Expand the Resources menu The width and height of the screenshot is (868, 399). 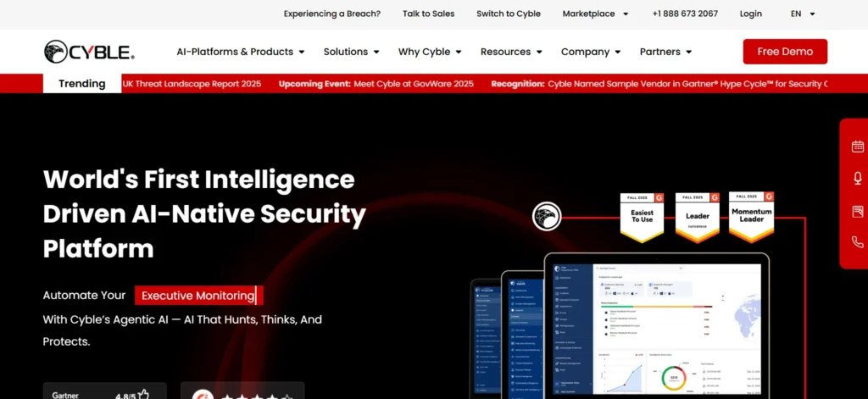(x=511, y=52)
